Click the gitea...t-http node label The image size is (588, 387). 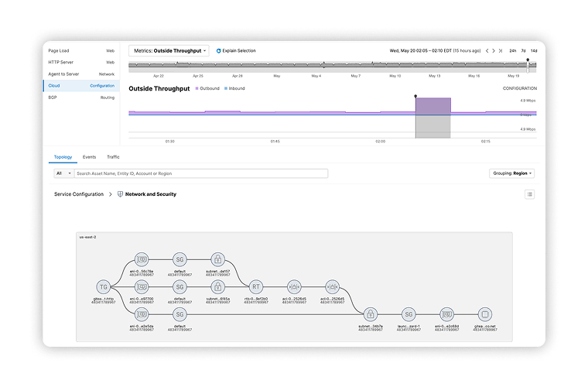[x=103, y=299]
